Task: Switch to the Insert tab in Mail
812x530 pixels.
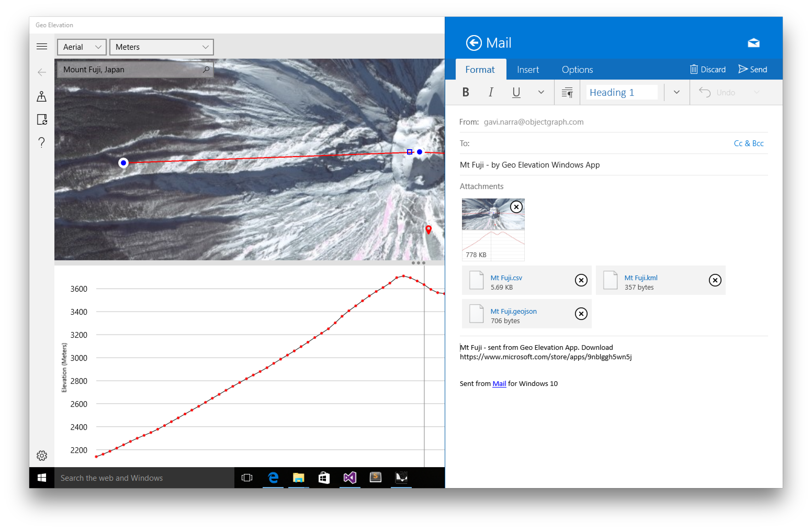Action: click(x=528, y=69)
